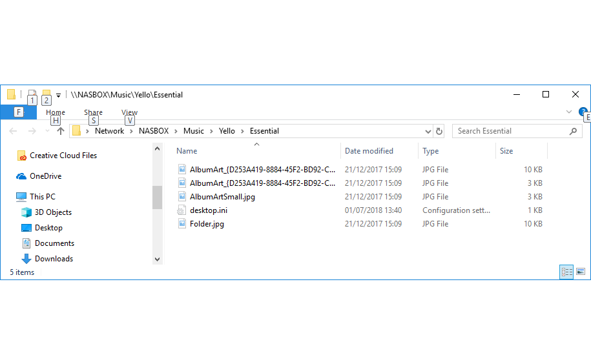Select This PC in navigation pane

(x=43, y=196)
